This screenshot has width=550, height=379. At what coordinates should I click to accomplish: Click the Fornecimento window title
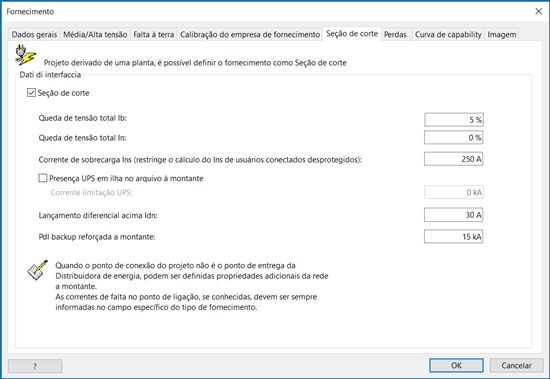click(30, 12)
